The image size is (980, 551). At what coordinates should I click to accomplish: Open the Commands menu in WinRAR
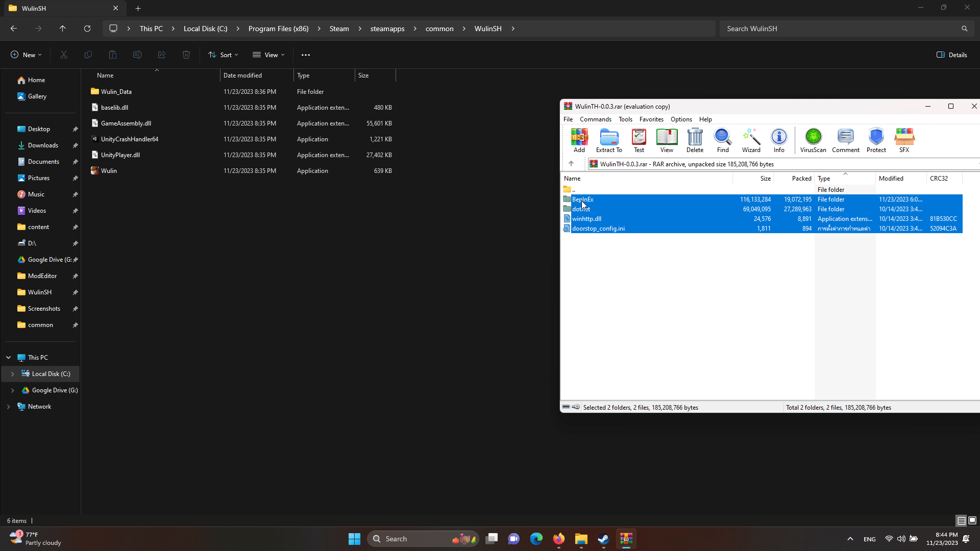point(595,119)
